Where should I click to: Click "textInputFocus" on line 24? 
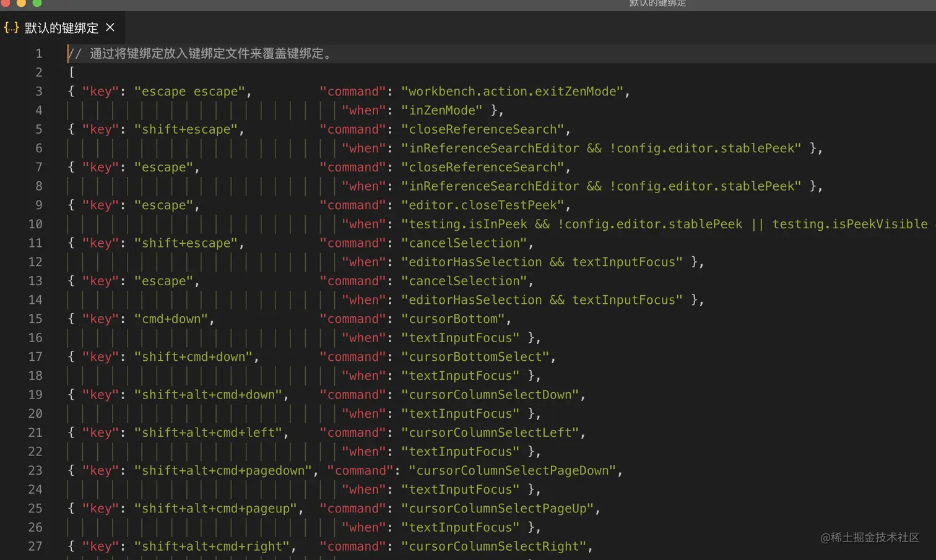click(x=460, y=489)
